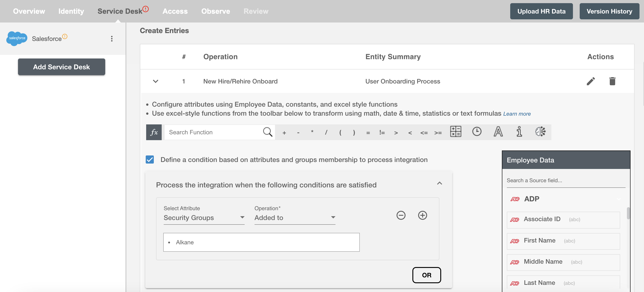Screen dimensions: 644x292
Task: Collapse the ADP source group
Action: click(619, 199)
